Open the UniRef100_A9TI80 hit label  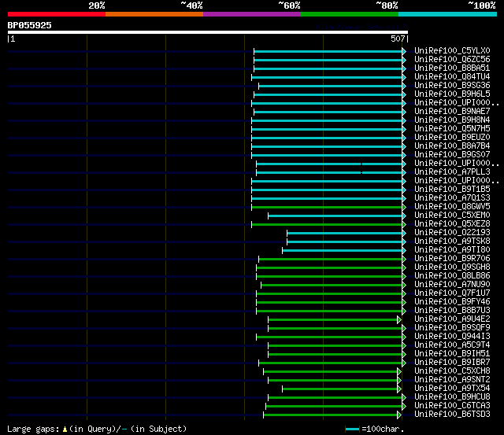click(452, 250)
